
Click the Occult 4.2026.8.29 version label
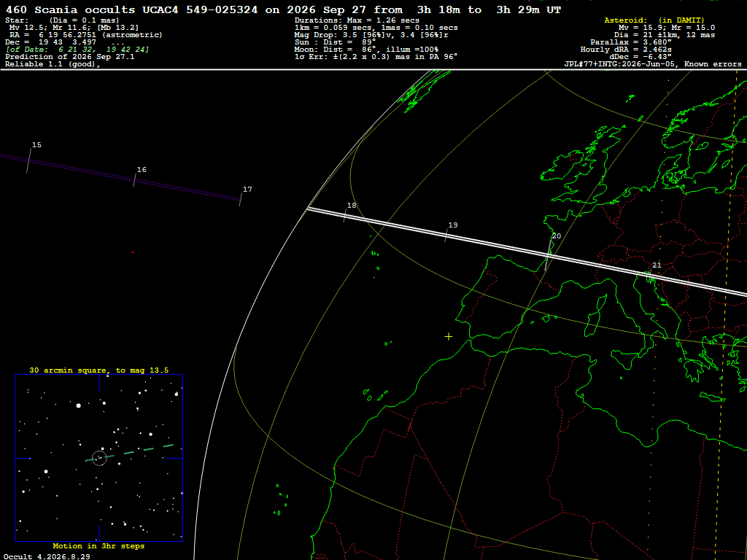point(47,556)
